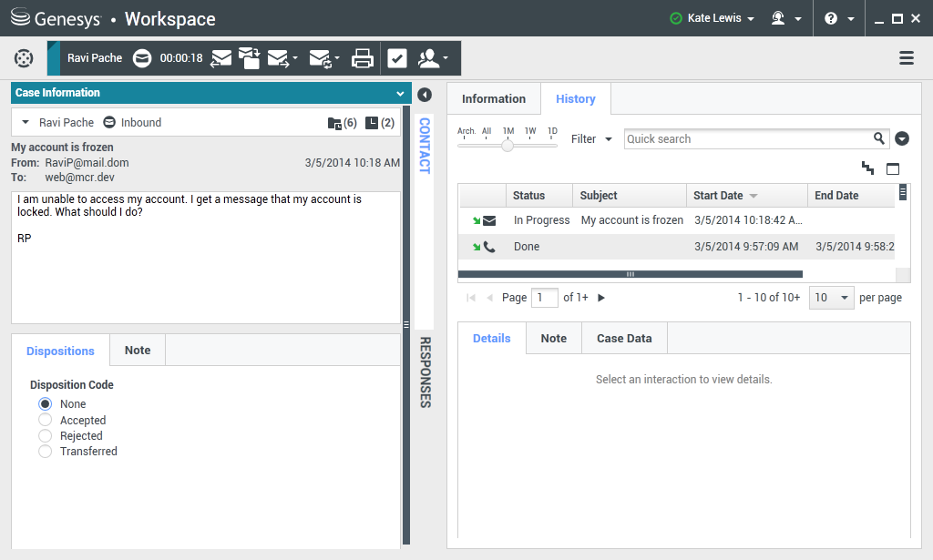Select the Transferred disposition code
Image resolution: width=933 pixels, height=560 pixels.
[46, 452]
